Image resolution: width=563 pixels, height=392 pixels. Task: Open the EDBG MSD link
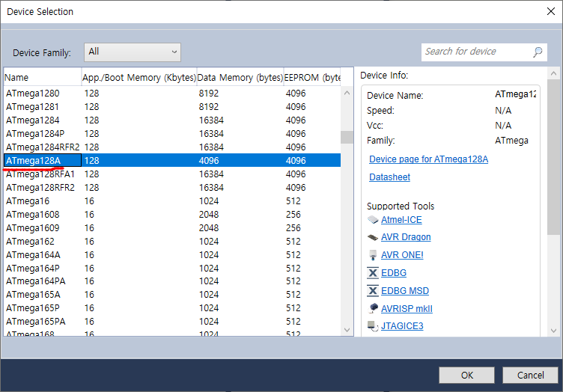405,291
